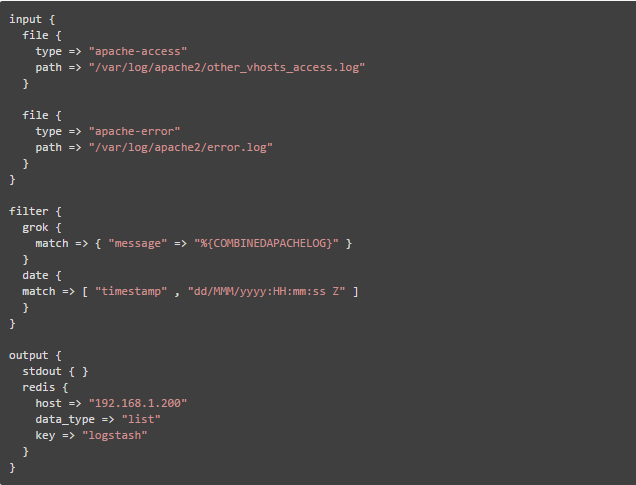Click the "output" block keyword
636x485 pixels.
click(x=28, y=355)
